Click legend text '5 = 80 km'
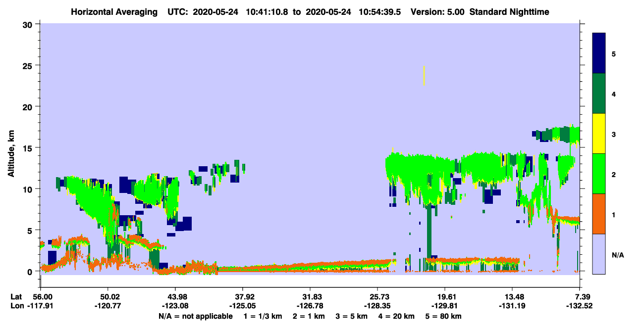The width and height of the screenshot is (644, 330). point(444,316)
